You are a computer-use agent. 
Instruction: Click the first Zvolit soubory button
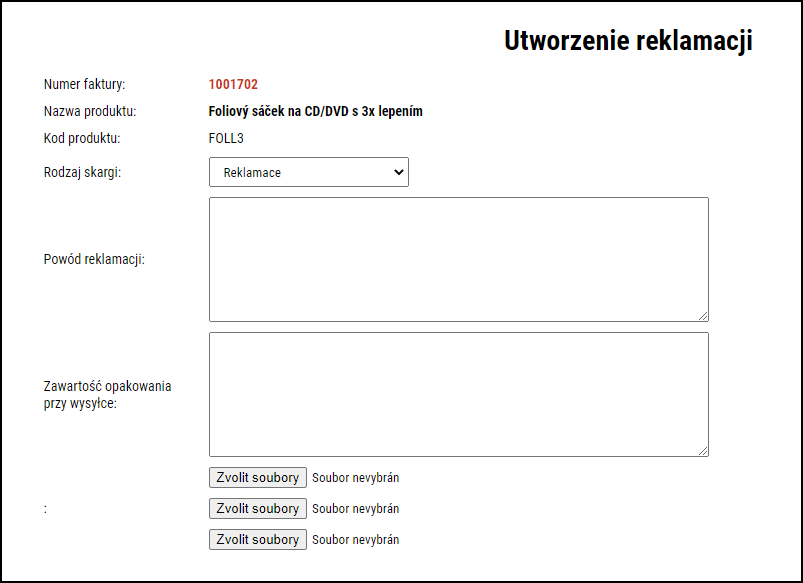(x=258, y=477)
